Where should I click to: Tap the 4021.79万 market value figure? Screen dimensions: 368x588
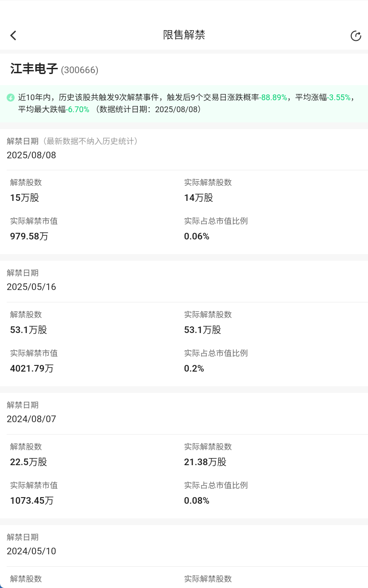click(x=32, y=368)
